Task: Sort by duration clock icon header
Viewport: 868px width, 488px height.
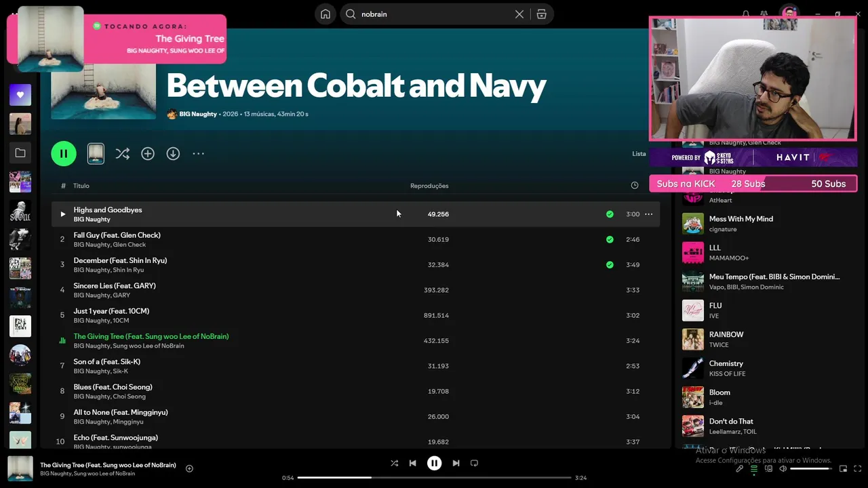Action: tap(635, 186)
